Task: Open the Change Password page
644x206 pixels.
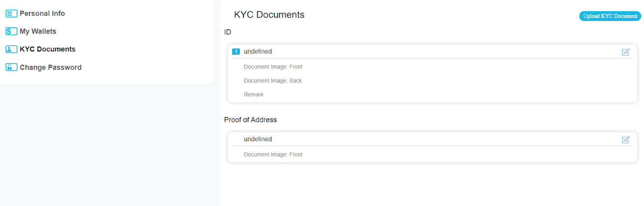Action: (x=51, y=67)
